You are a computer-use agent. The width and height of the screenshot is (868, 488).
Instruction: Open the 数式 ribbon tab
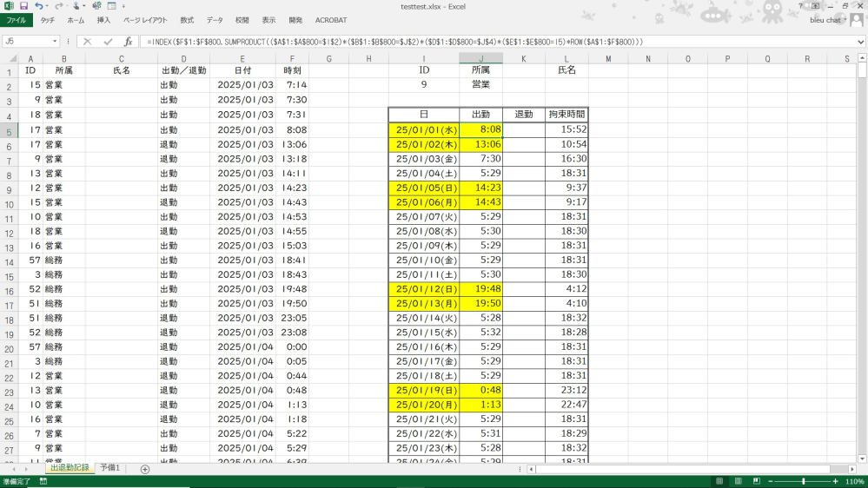click(x=187, y=20)
